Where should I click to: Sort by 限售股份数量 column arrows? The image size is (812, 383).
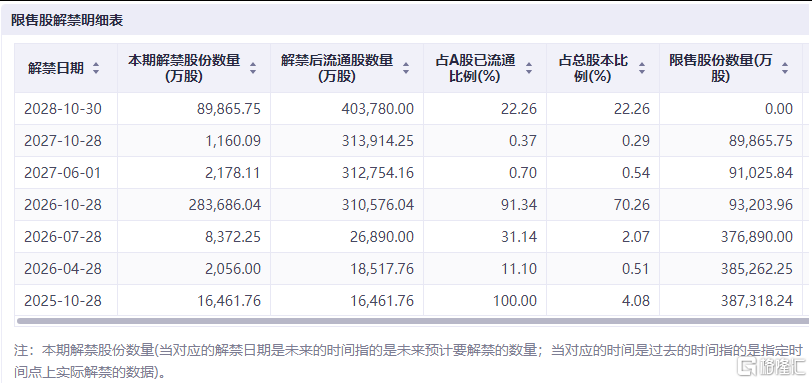[785, 68]
